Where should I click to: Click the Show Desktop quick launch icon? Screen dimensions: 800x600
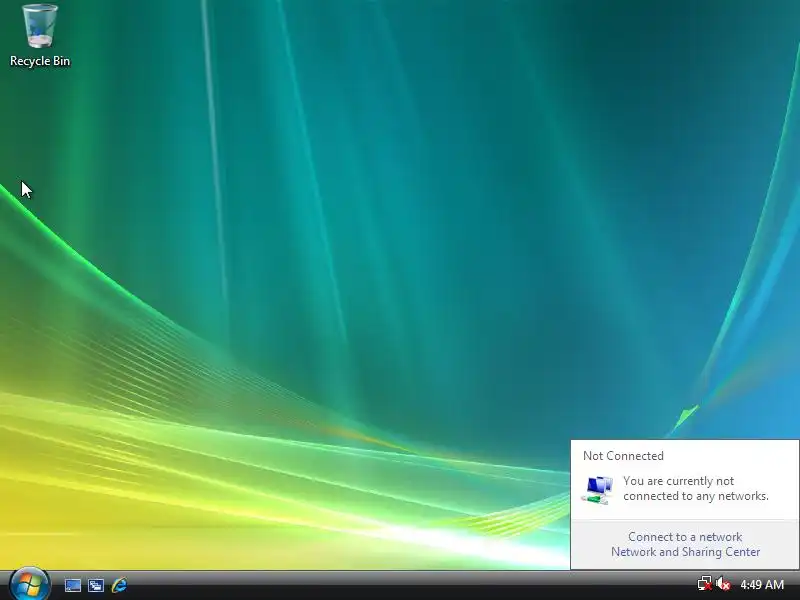(72, 585)
